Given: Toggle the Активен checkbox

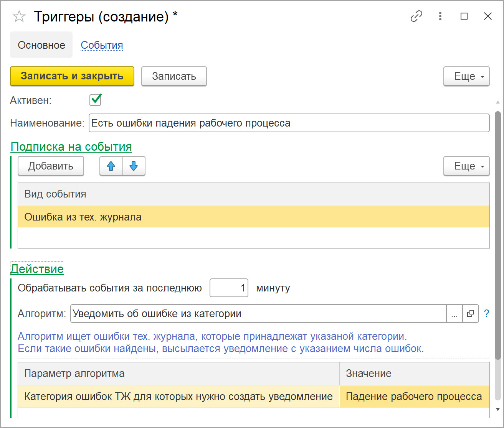Looking at the screenshot, I should tap(95, 100).
